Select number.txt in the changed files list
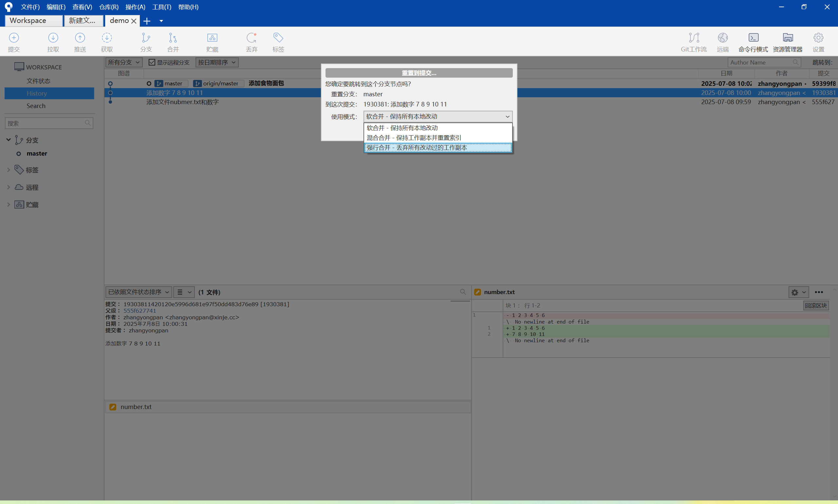Screen dimensions: 838x504 pyautogui.click(x=288, y=407)
